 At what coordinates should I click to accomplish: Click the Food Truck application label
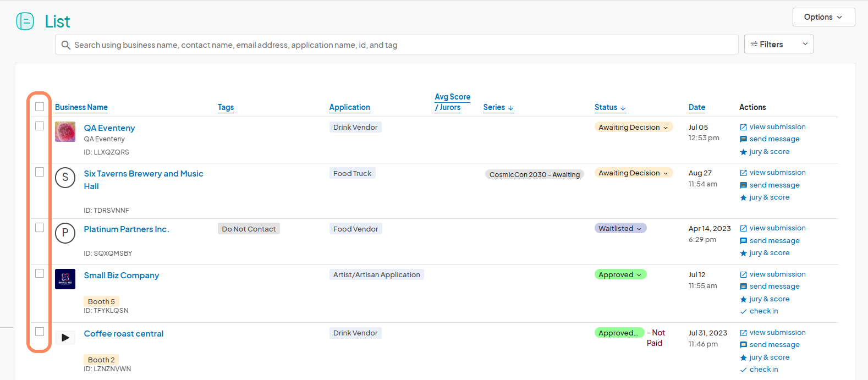[x=353, y=173]
